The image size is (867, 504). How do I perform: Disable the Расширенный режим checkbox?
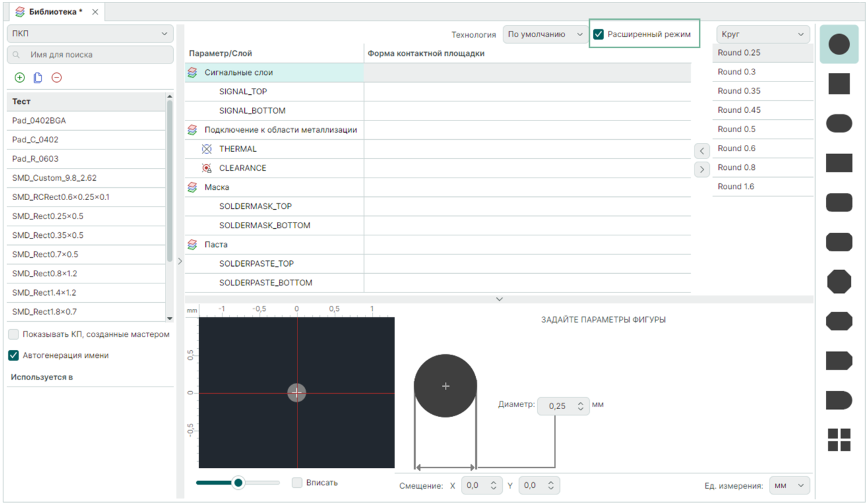[x=598, y=35]
